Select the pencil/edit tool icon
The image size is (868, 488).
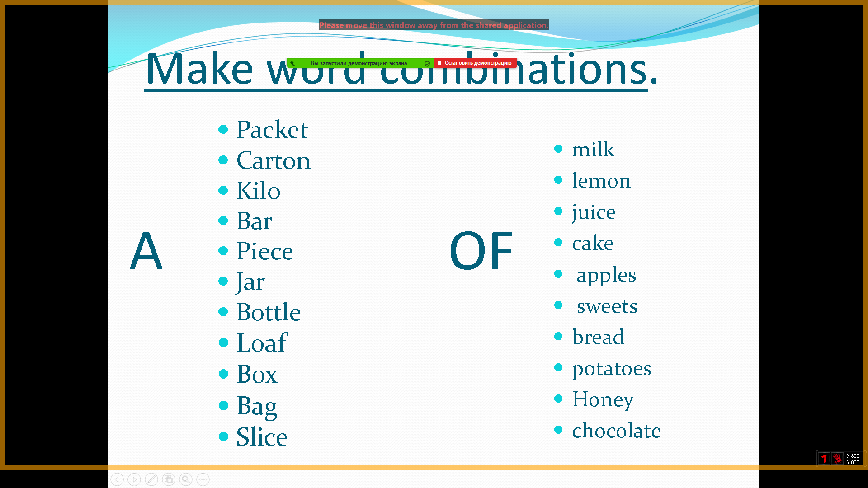pos(152,479)
